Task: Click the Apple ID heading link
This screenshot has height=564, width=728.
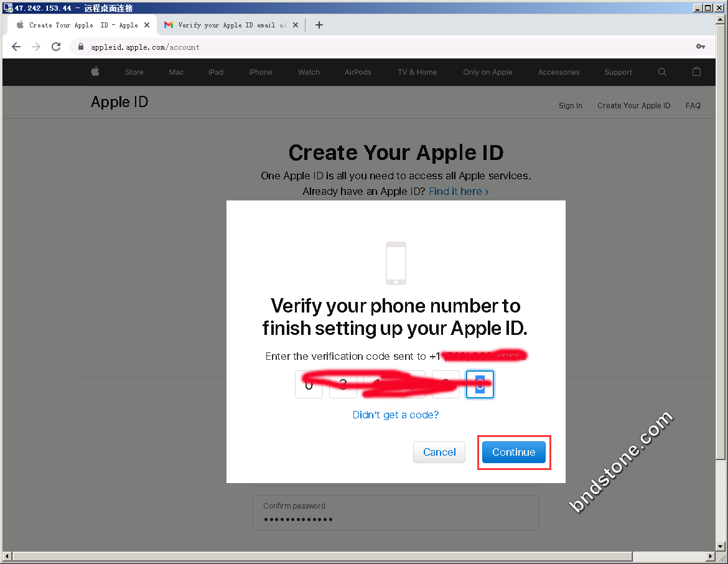Action: (x=119, y=101)
